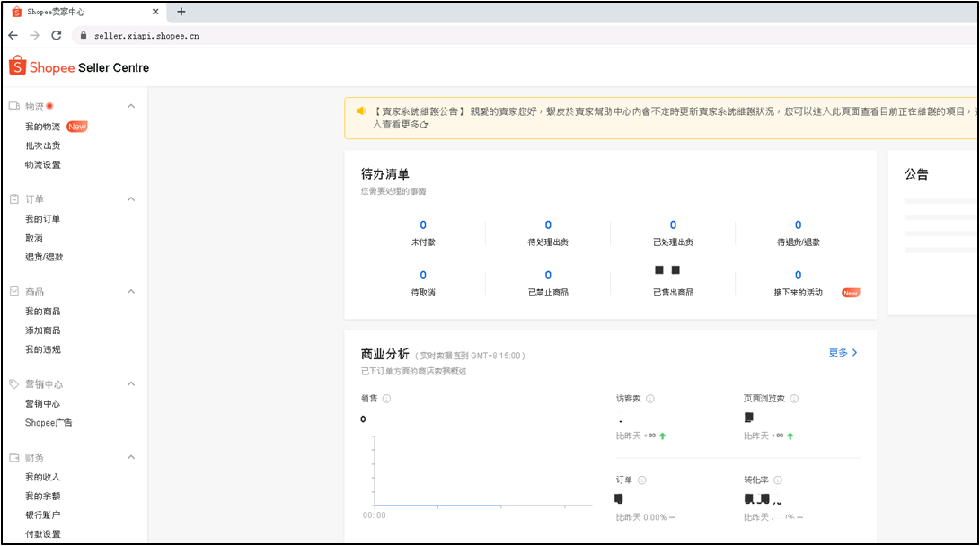This screenshot has height=546, width=980.
Task: Click the info icon next to 访客数
Action: click(650, 399)
